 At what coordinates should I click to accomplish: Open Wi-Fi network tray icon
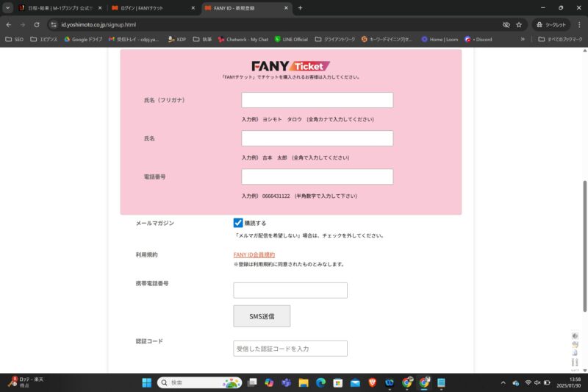(x=528, y=382)
